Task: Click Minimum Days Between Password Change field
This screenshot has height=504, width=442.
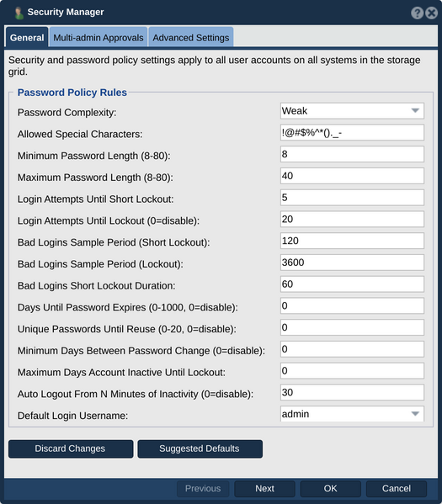Action: point(352,349)
